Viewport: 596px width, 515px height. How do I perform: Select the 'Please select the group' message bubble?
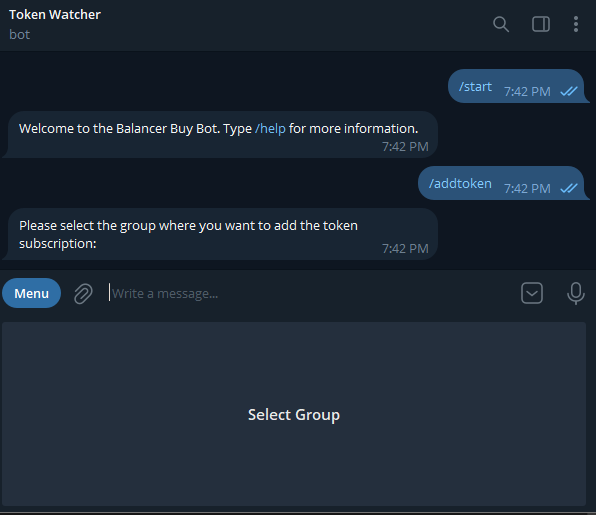(x=222, y=234)
